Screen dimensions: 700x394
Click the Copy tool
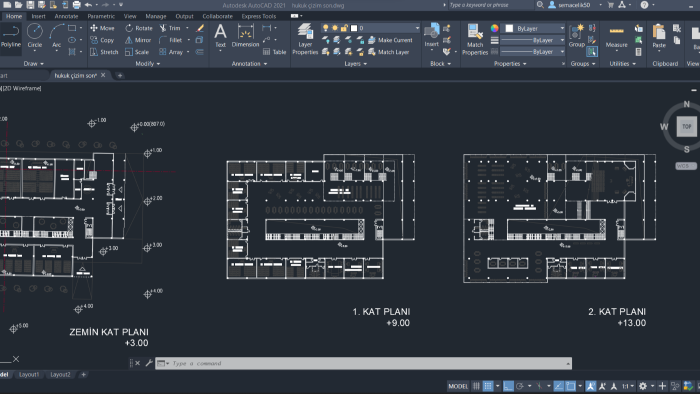coord(102,40)
